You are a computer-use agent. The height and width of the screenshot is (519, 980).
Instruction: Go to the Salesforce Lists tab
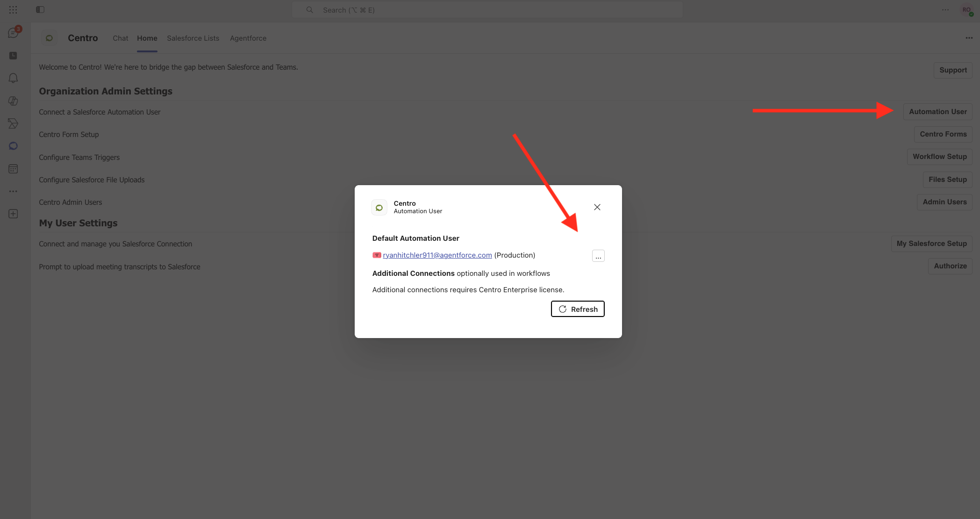(193, 38)
